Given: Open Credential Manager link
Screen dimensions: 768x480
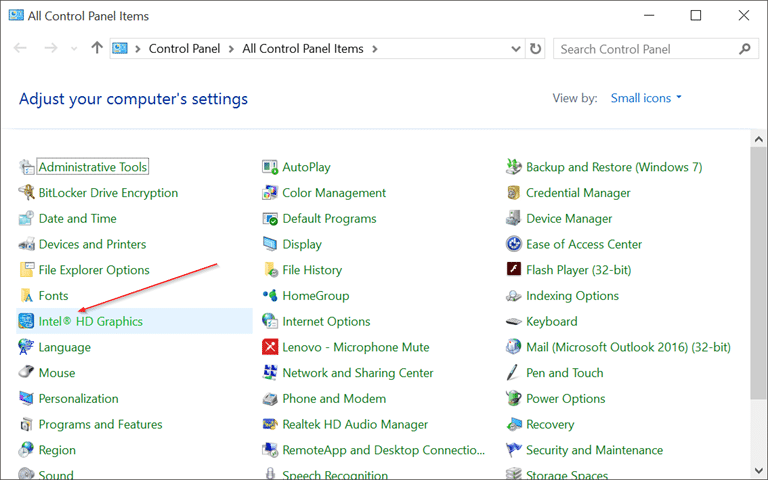Looking at the screenshot, I should coord(578,192).
